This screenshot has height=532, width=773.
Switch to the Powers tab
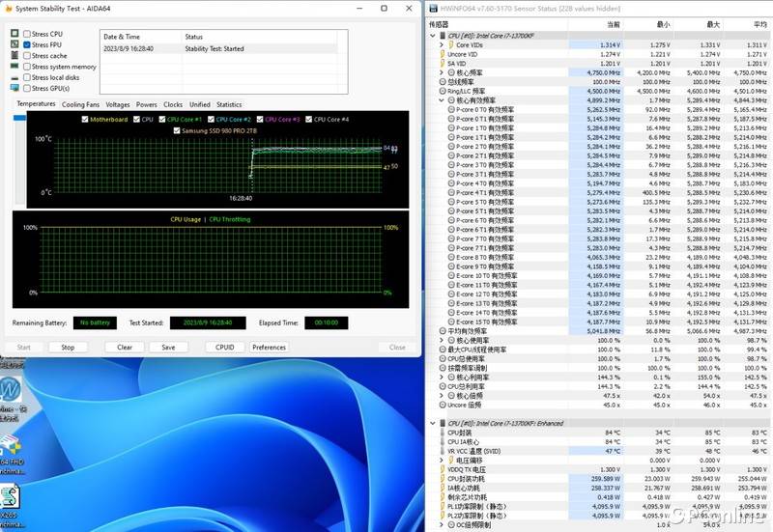click(x=147, y=104)
